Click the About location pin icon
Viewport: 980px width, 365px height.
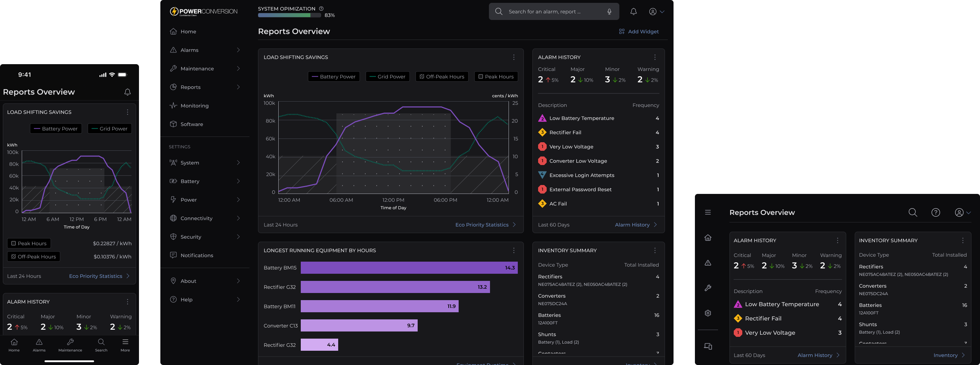(173, 281)
